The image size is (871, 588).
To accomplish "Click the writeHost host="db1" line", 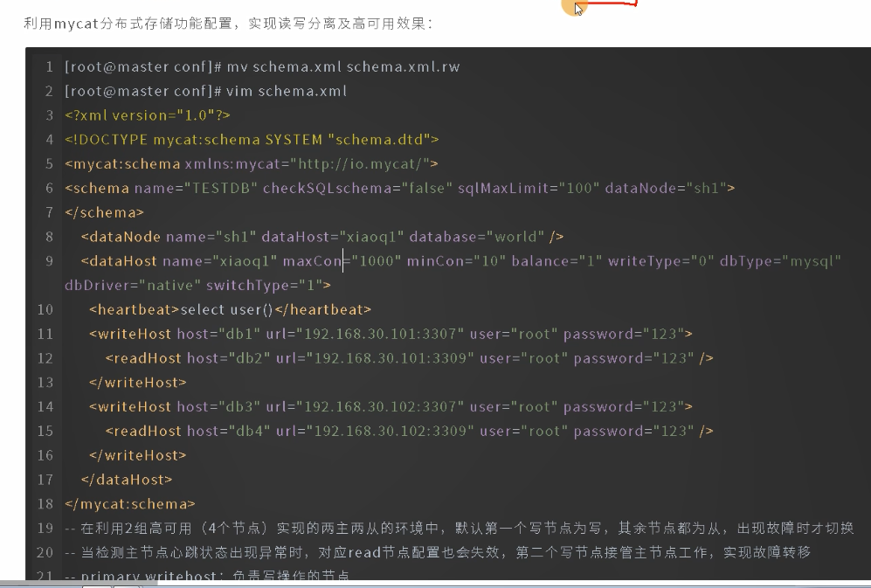I will click(391, 334).
